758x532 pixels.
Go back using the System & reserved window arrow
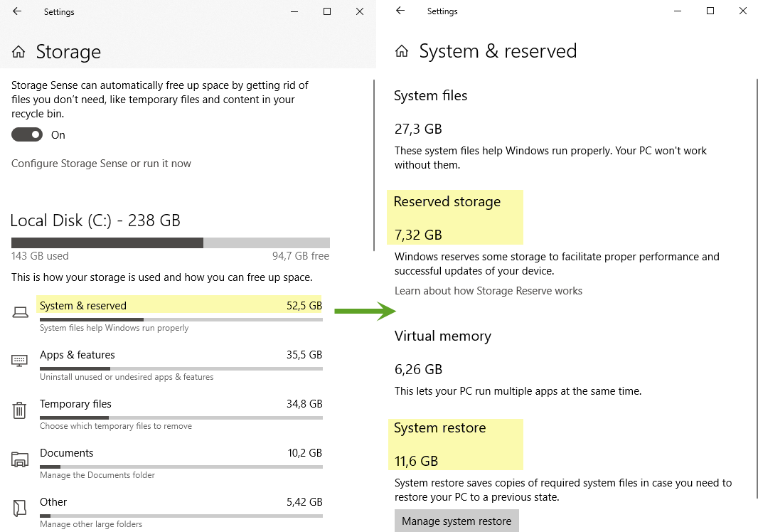coord(400,11)
